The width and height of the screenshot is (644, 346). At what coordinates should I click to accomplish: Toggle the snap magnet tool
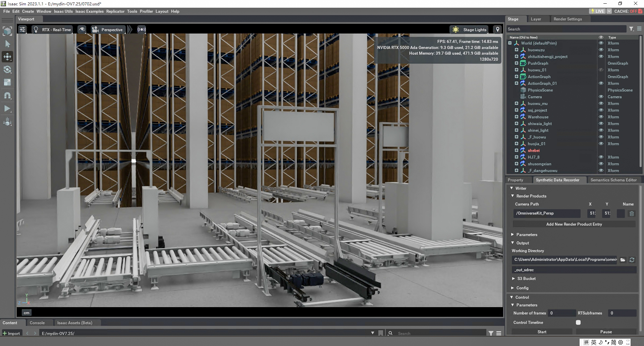(x=7, y=96)
